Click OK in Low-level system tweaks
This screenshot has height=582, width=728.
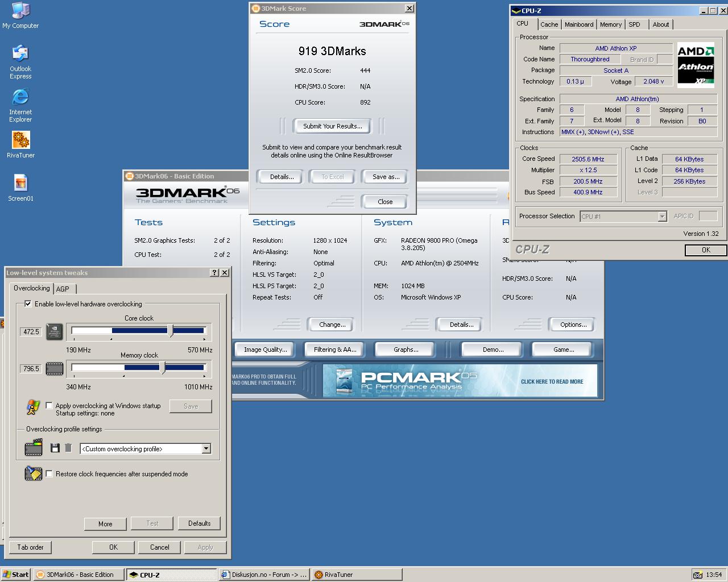coord(114,547)
